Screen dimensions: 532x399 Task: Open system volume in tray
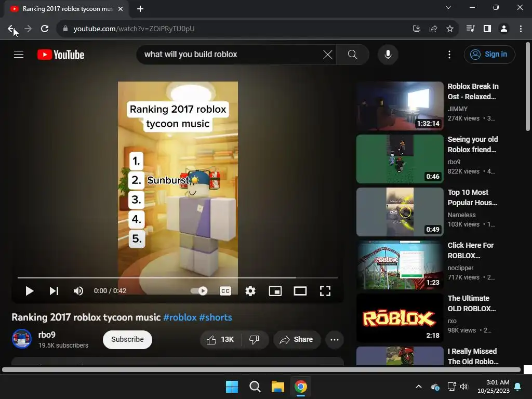click(x=464, y=387)
